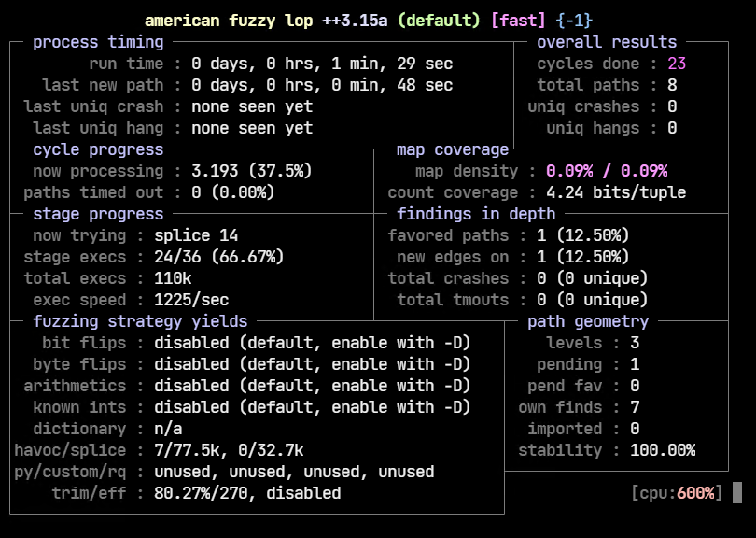Click total paths value '8'
756x538 pixels.
pyautogui.click(x=672, y=85)
